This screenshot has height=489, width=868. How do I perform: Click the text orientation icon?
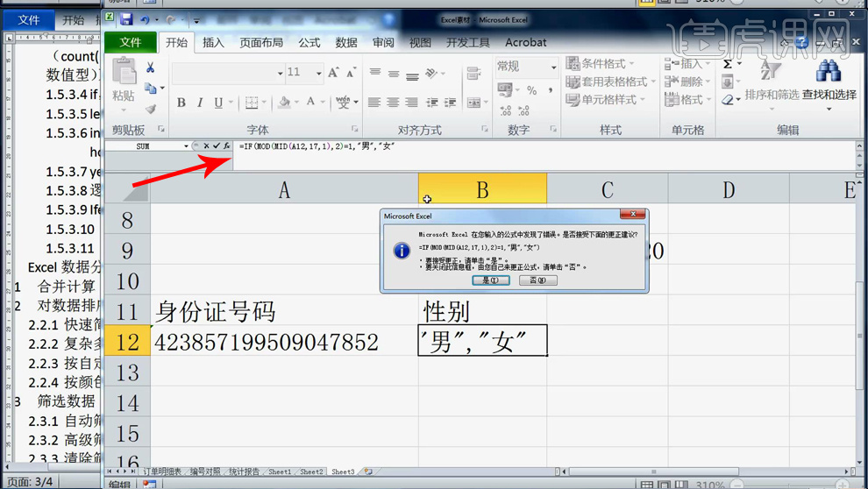tap(431, 73)
